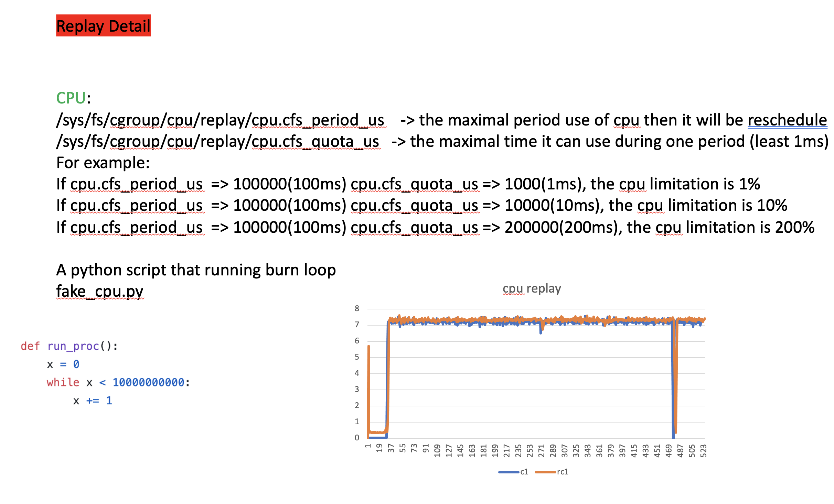
Task: Click the 'x += 1' code line
Action: (92, 401)
